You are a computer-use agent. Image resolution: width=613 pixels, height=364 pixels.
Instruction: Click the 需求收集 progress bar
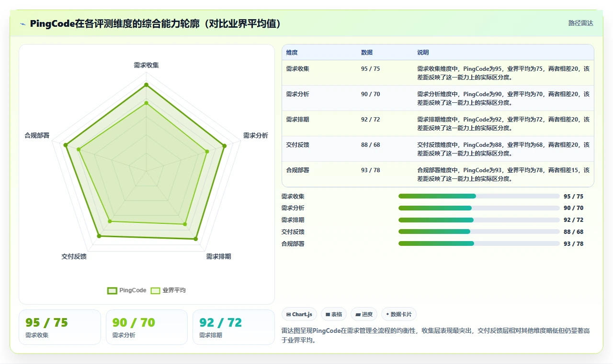pyautogui.click(x=479, y=196)
